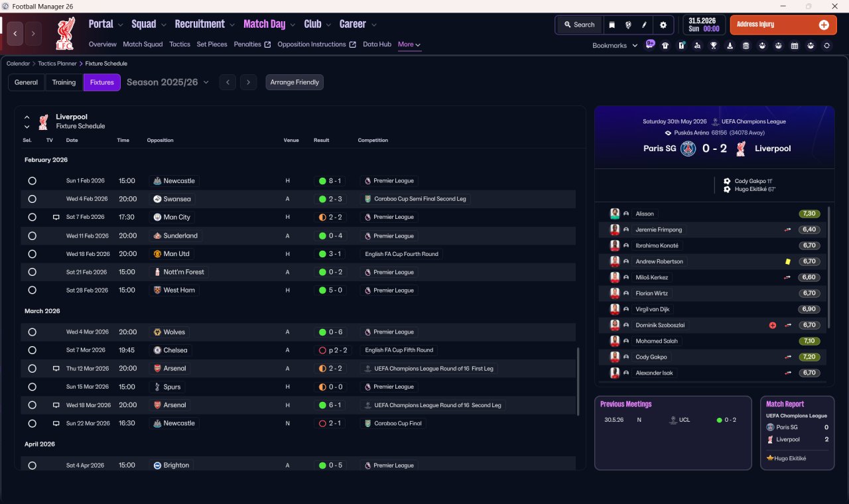Click the Arrange Friendly button
This screenshot has width=849, height=504.
[x=294, y=82]
